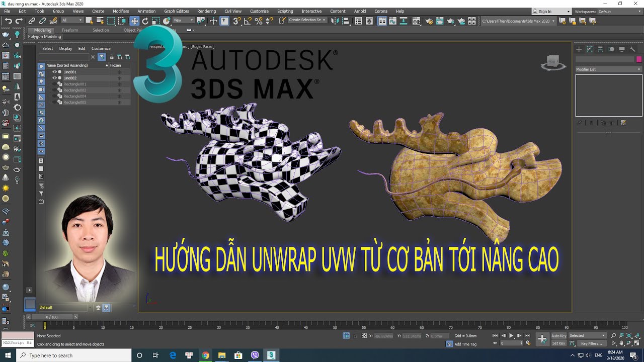Click the Unlink Selection icon
The height and width of the screenshot is (362, 644).
[42, 21]
